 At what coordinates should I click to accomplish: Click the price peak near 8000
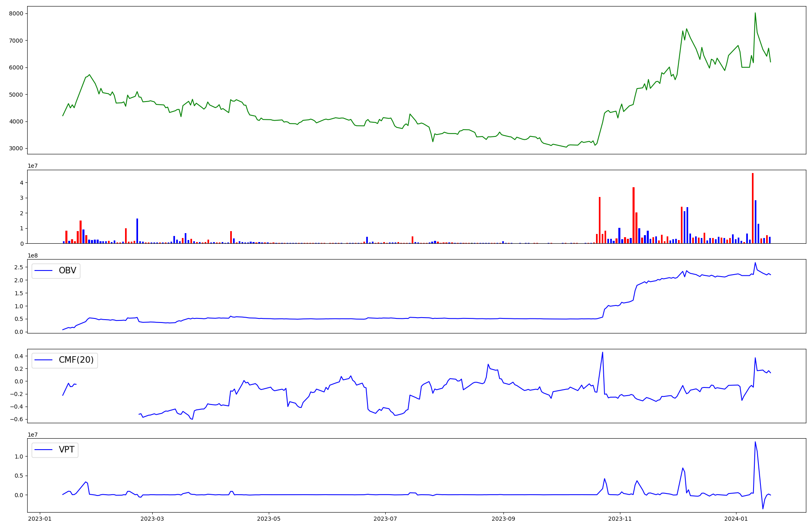(755, 13)
